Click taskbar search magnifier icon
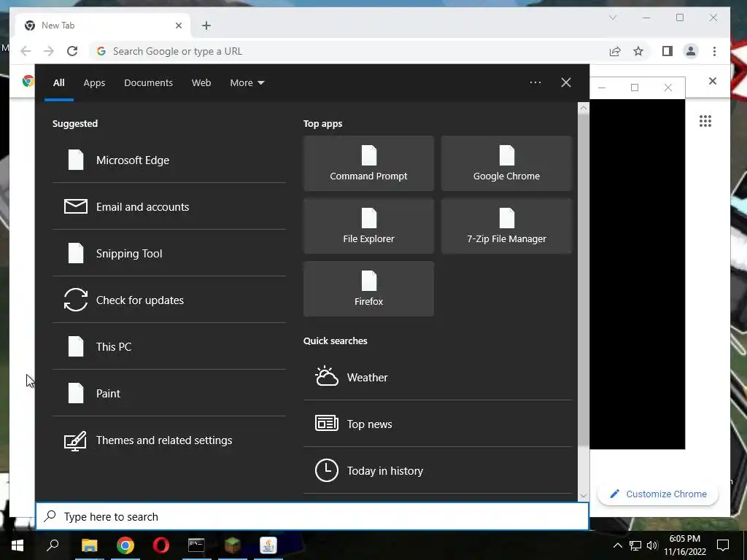The image size is (747, 560). pyautogui.click(x=53, y=545)
